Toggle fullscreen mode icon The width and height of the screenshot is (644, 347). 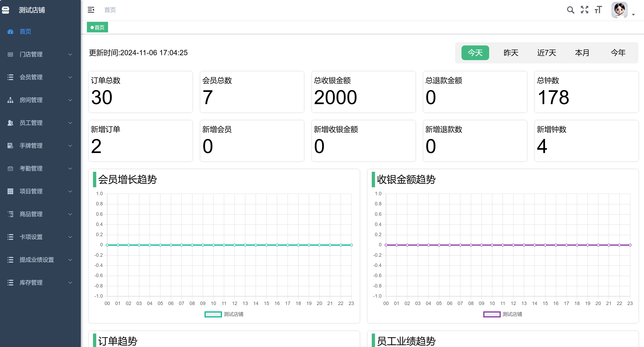tap(585, 10)
